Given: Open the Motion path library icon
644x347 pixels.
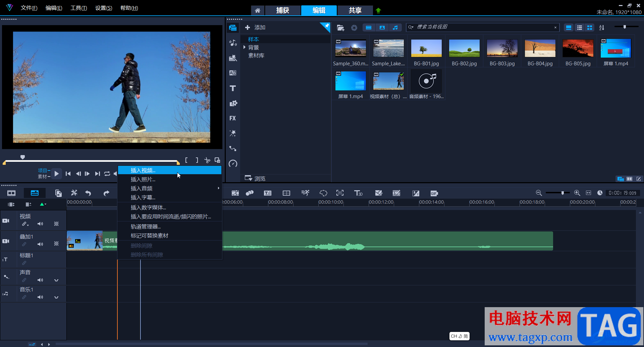Looking at the screenshot, I should click(233, 148).
